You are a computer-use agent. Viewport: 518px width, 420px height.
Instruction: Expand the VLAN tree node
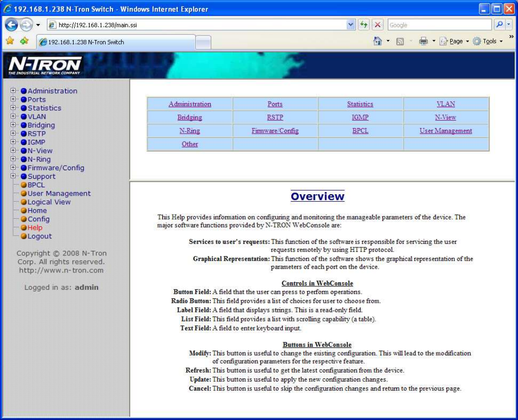point(13,116)
